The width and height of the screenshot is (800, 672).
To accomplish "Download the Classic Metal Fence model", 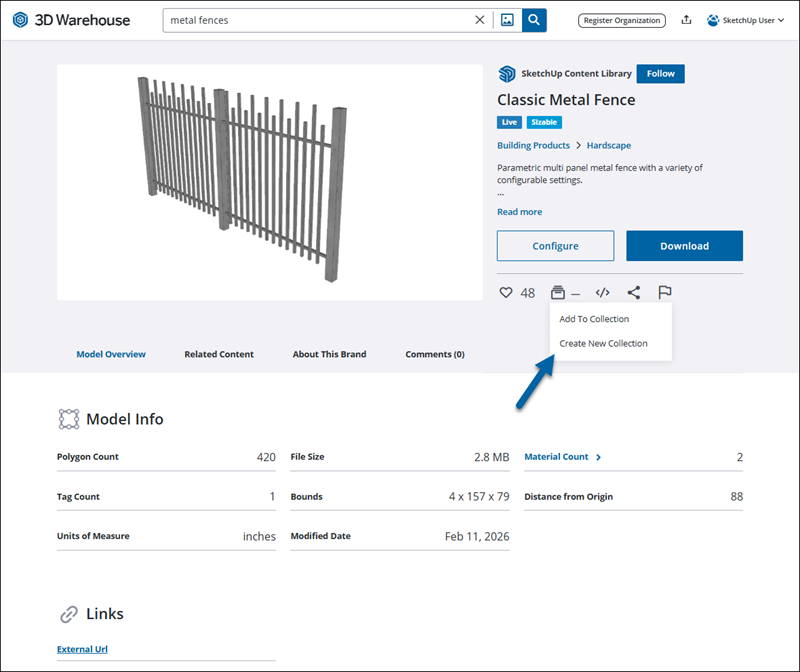I will tap(685, 246).
